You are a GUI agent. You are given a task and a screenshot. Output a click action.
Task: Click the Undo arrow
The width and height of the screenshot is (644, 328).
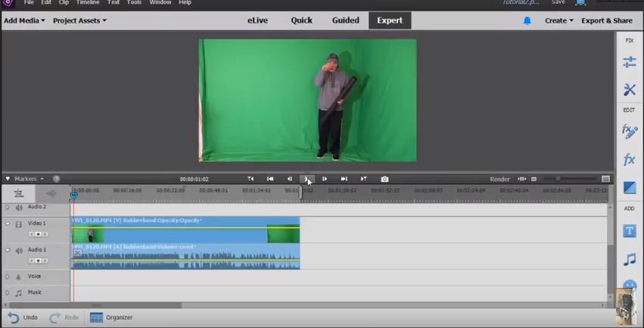(x=13, y=317)
